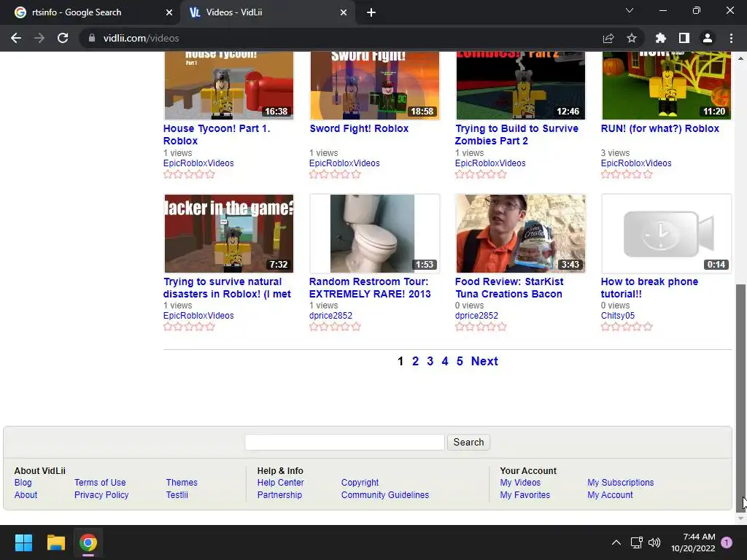Viewport: 747px width, 560px height.
Task: Click the Chrome icon in the taskbar
Action: pos(88,542)
